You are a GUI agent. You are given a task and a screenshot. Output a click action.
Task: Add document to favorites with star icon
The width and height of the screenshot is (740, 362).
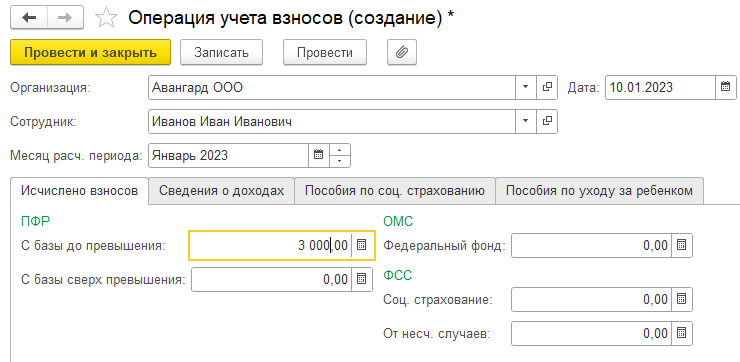click(106, 18)
